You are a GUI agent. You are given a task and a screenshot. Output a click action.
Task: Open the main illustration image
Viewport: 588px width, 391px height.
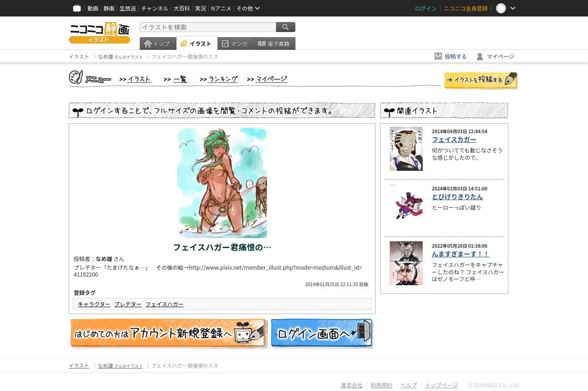point(222,183)
